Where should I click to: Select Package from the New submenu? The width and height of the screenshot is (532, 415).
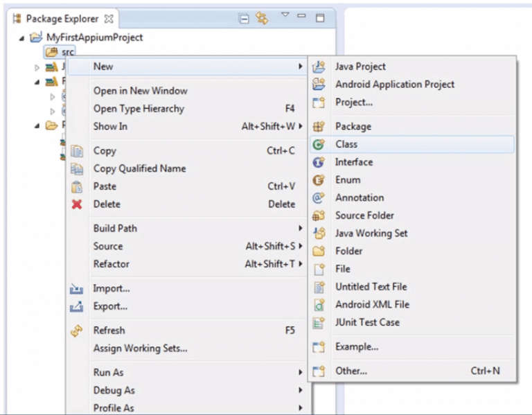[x=353, y=127]
